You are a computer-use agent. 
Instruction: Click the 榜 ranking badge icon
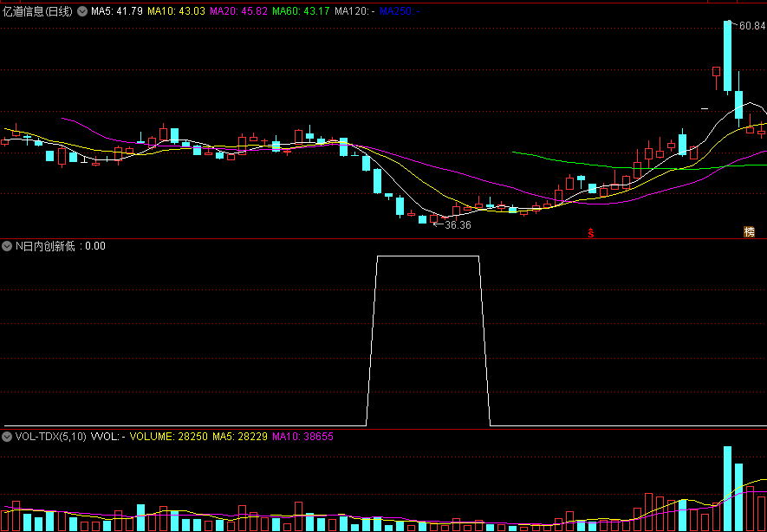pyautogui.click(x=749, y=231)
